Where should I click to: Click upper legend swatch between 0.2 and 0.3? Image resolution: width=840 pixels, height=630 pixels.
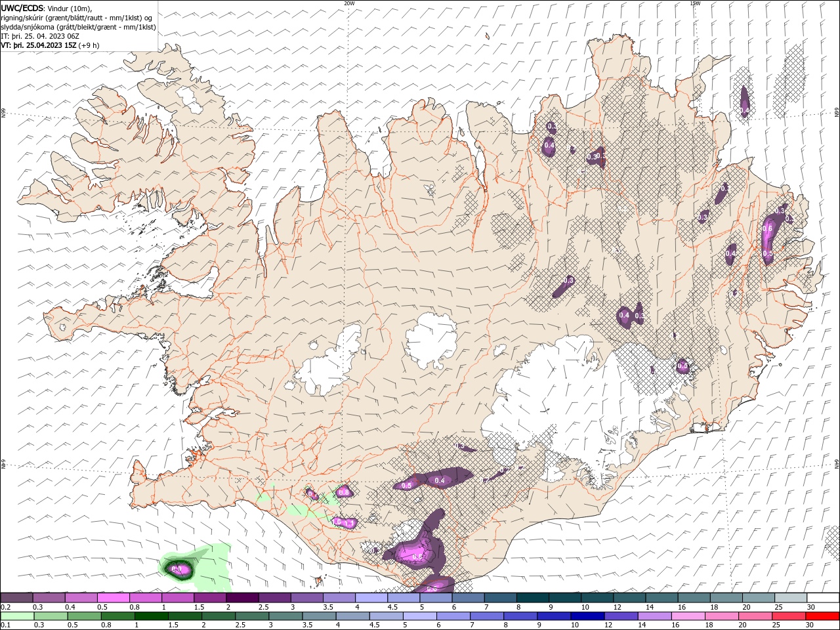16,598
